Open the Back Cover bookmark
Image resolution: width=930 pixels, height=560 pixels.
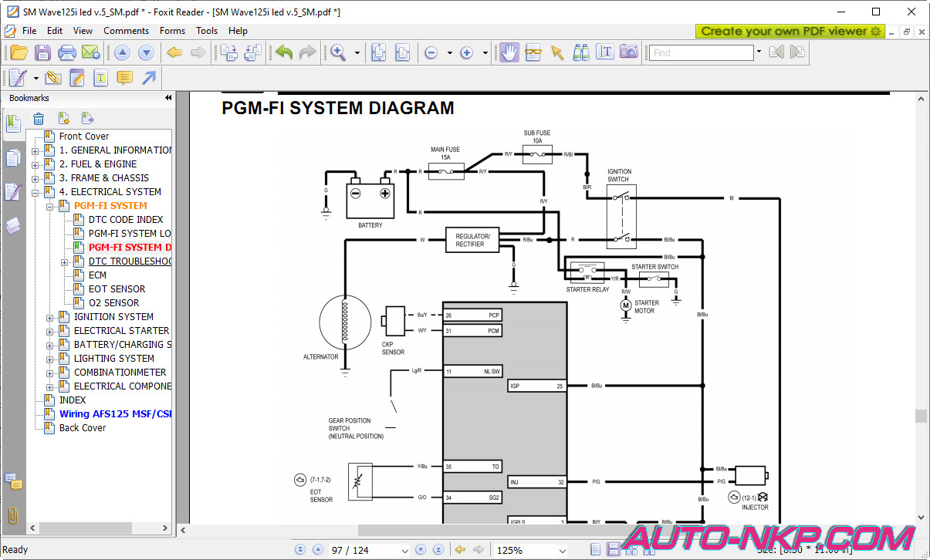83,428
